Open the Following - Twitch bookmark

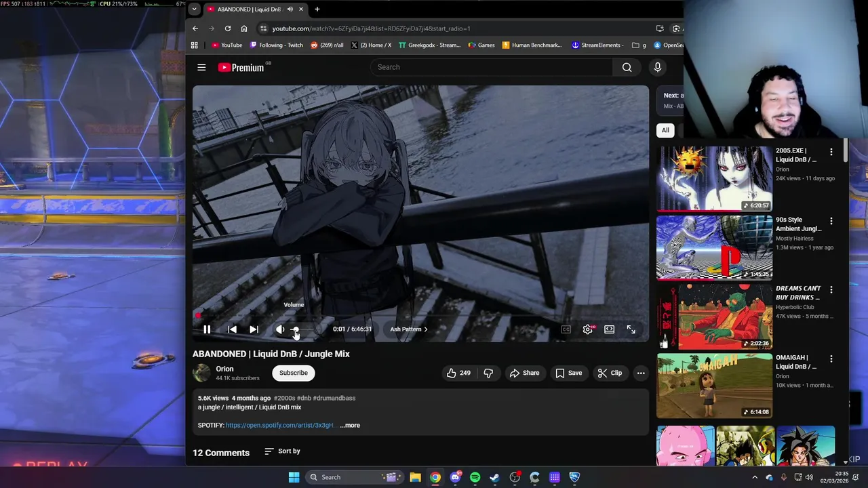[277, 45]
